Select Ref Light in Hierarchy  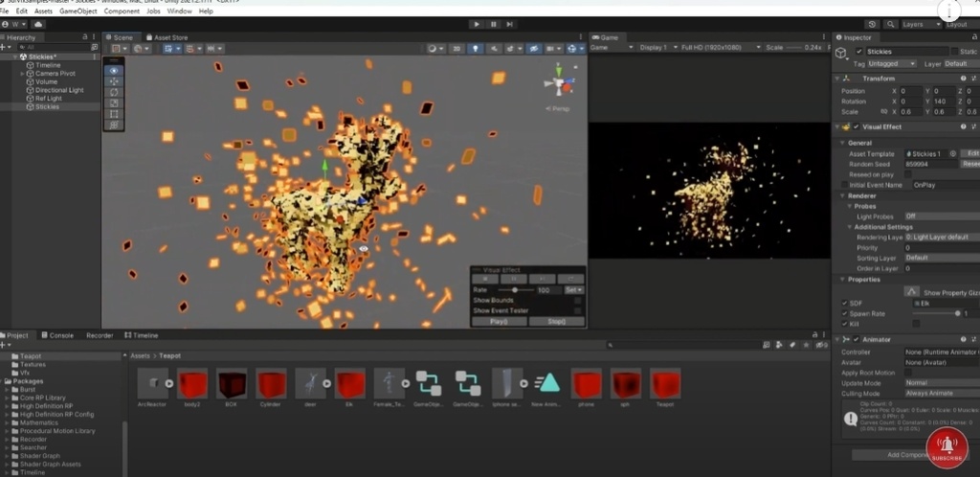(49, 98)
